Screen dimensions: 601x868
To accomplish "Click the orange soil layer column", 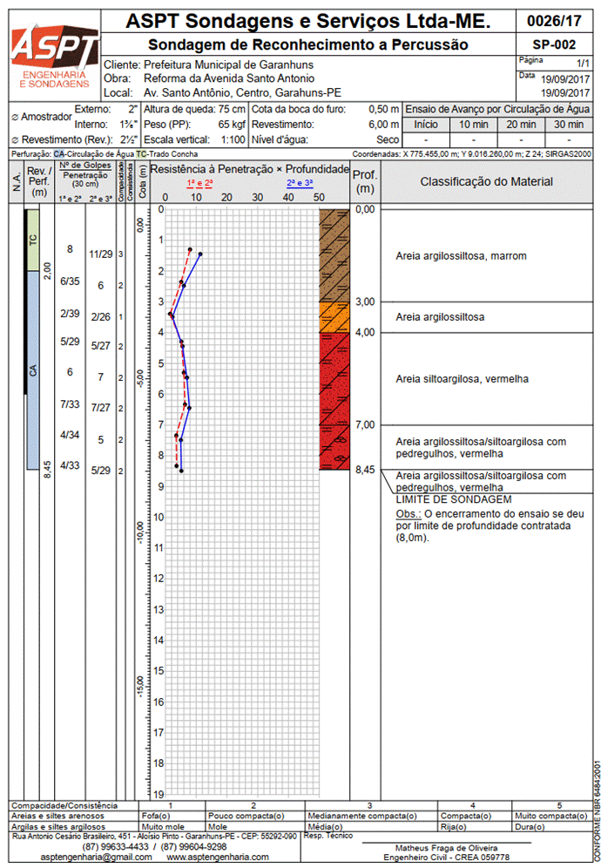I will 334,317.
